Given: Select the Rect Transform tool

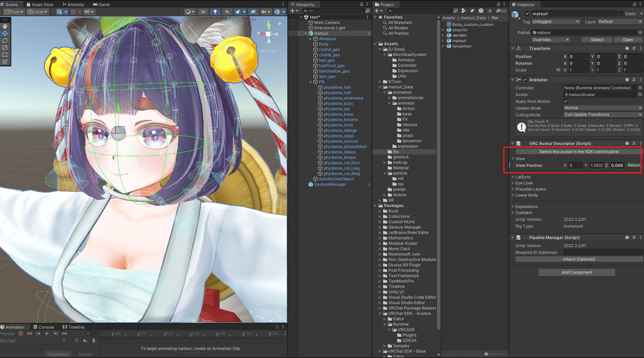Looking at the screenshot, I should click(x=5, y=55).
